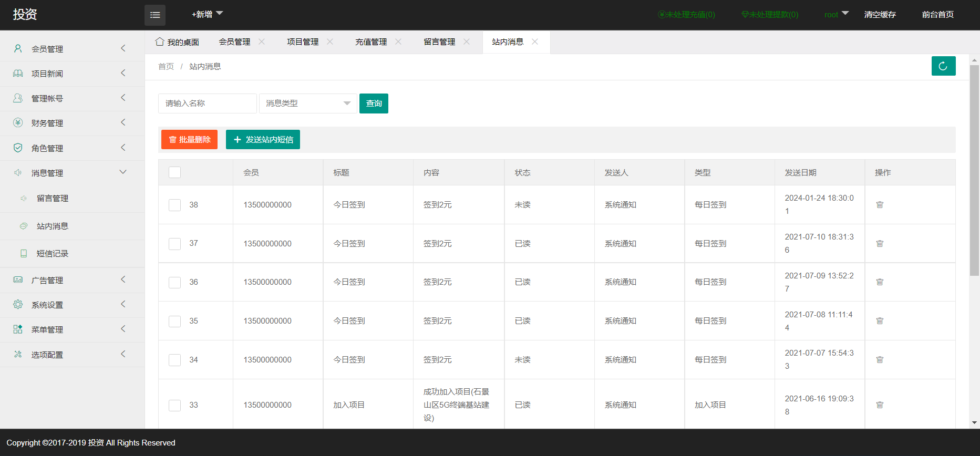Delete message row 33 via trash icon
The image size is (980, 456).
[880, 405]
